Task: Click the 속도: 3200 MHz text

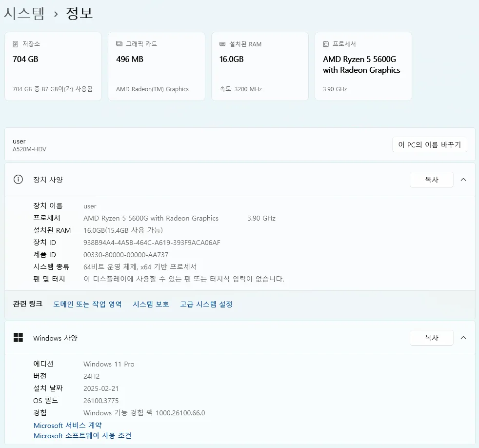Action: click(x=241, y=89)
